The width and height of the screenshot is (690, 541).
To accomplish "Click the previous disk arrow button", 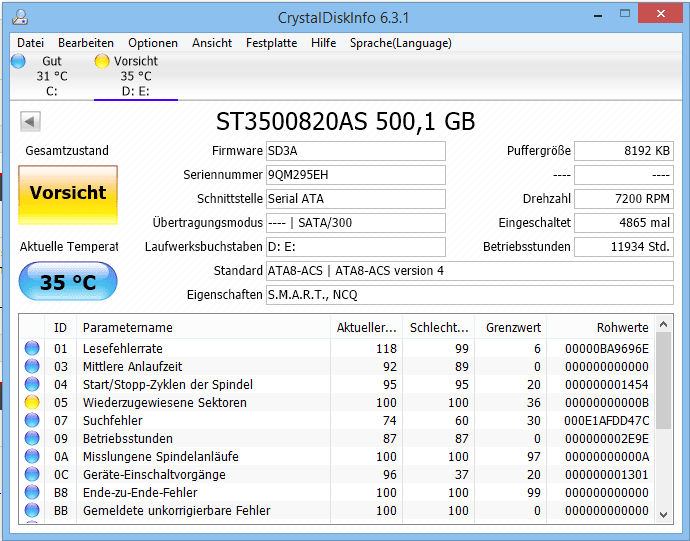I will click(x=30, y=121).
